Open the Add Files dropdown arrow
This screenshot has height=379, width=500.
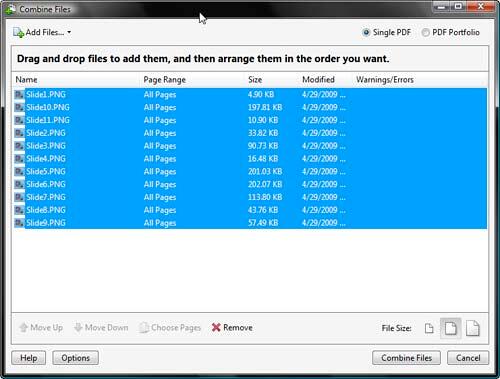[x=69, y=32]
